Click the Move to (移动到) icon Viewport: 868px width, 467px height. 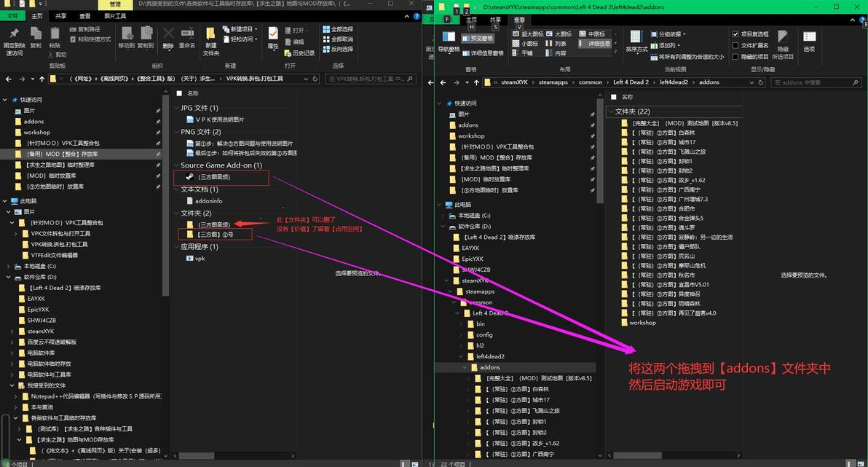[x=127, y=34]
